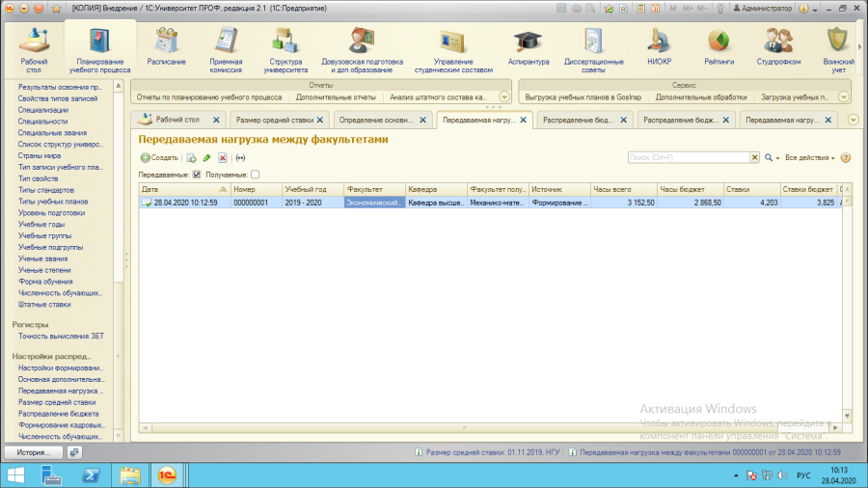
Task: Open the Рейтинги section
Action: click(719, 47)
